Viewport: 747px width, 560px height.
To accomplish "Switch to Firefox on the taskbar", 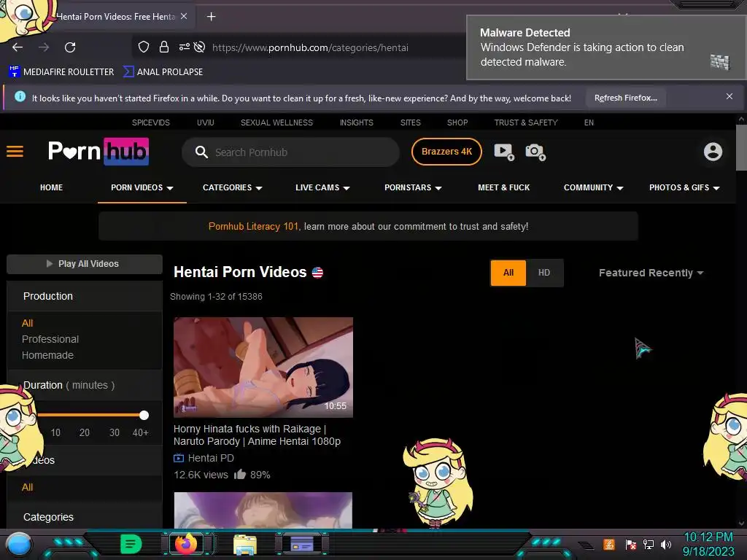I will click(186, 543).
